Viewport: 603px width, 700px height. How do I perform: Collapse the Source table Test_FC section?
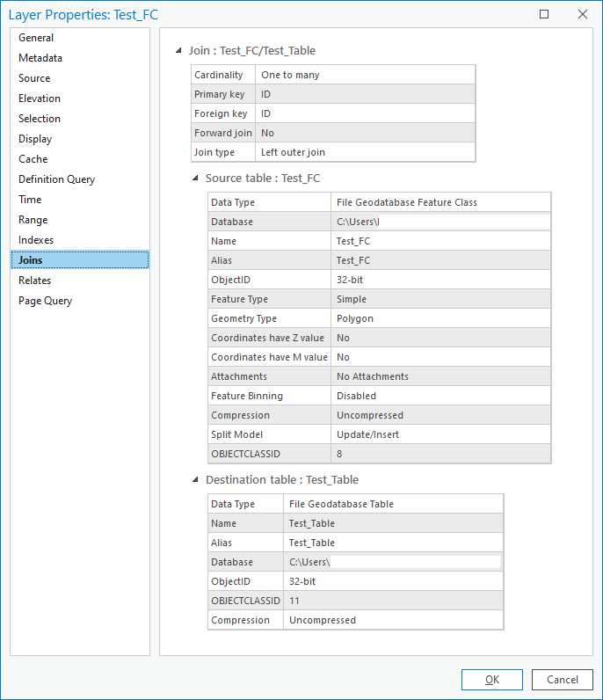click(195, 179)
